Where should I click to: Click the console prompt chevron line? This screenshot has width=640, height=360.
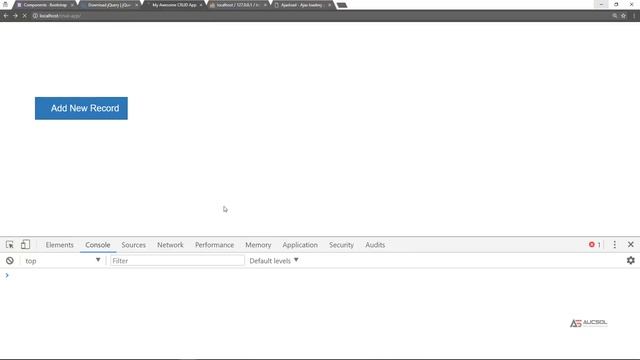click(7, 275)
